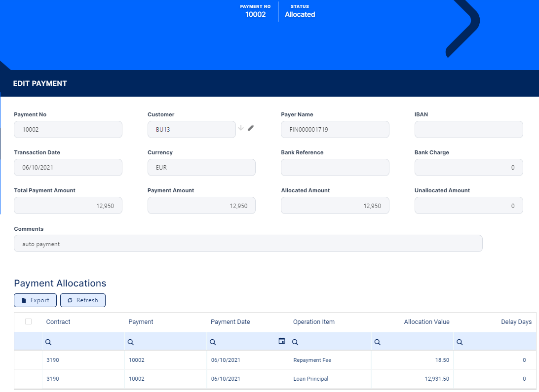Click the search icon under Delay Days column

[460, 342]
